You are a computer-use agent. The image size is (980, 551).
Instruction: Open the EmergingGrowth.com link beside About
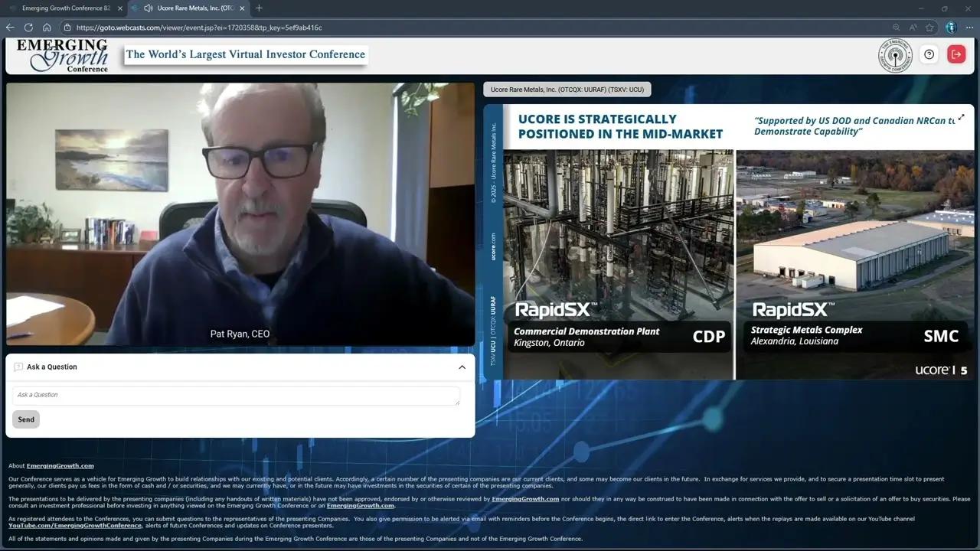[60, 466]
